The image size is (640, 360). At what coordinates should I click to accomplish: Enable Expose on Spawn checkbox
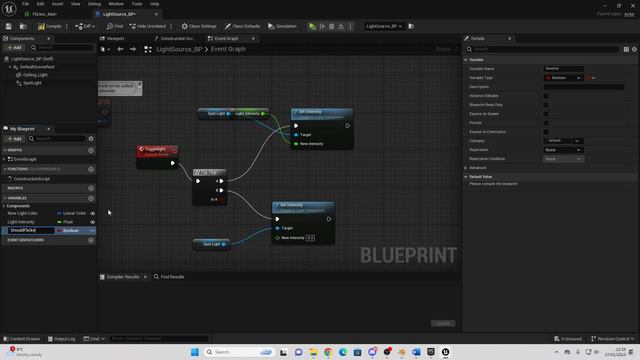[546, 114]
